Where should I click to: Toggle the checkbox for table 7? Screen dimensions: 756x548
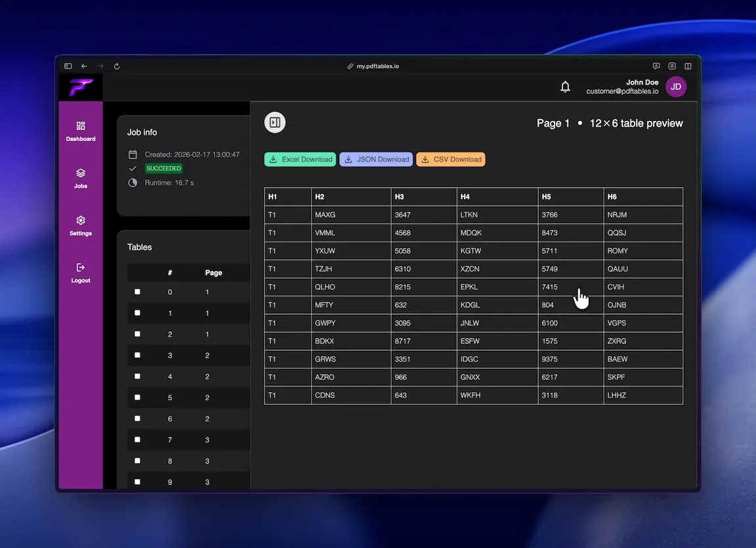tap(136, 440)
